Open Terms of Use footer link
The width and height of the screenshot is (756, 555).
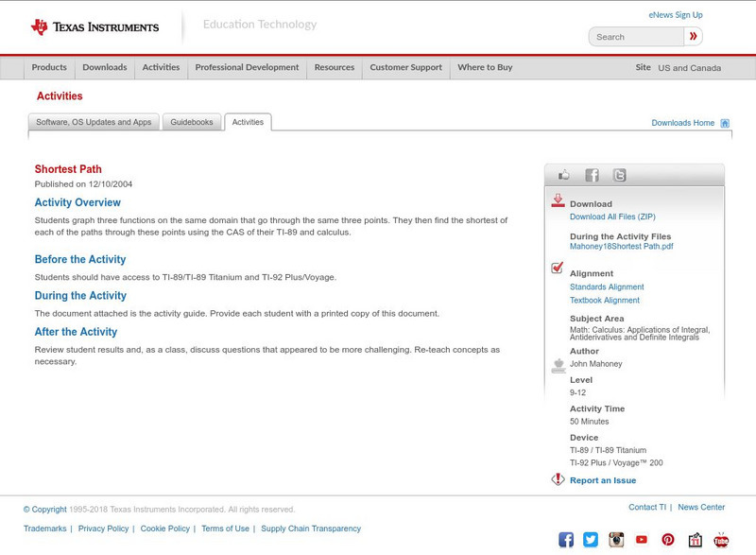coord(225,529)
